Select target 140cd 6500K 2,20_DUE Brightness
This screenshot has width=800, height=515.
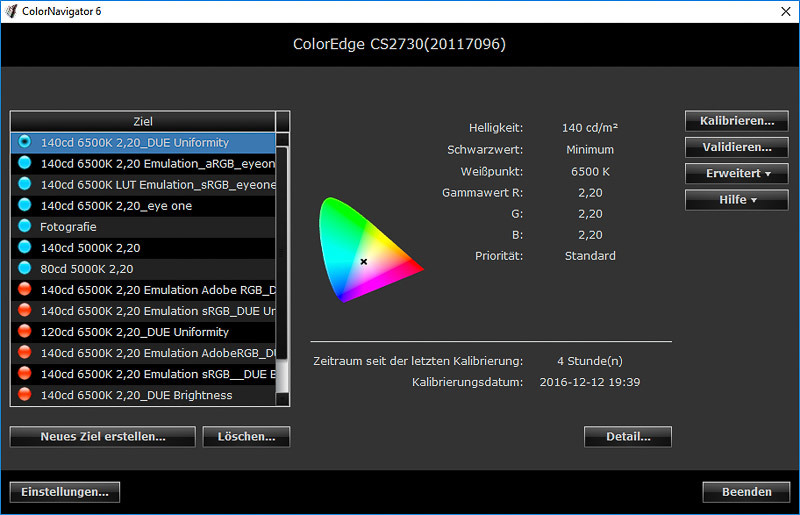[x=143, y=395]
